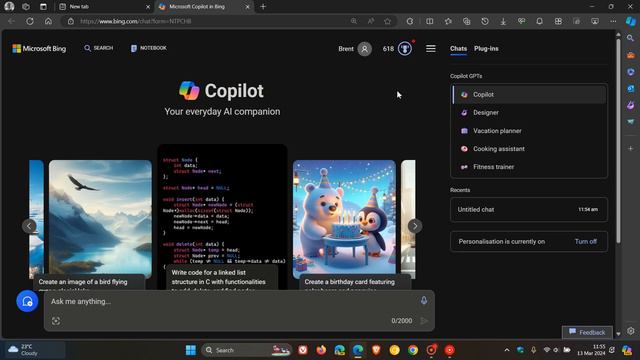Open the page settings gear at bottom right
The image size is (640, 360).
(631, 331)
